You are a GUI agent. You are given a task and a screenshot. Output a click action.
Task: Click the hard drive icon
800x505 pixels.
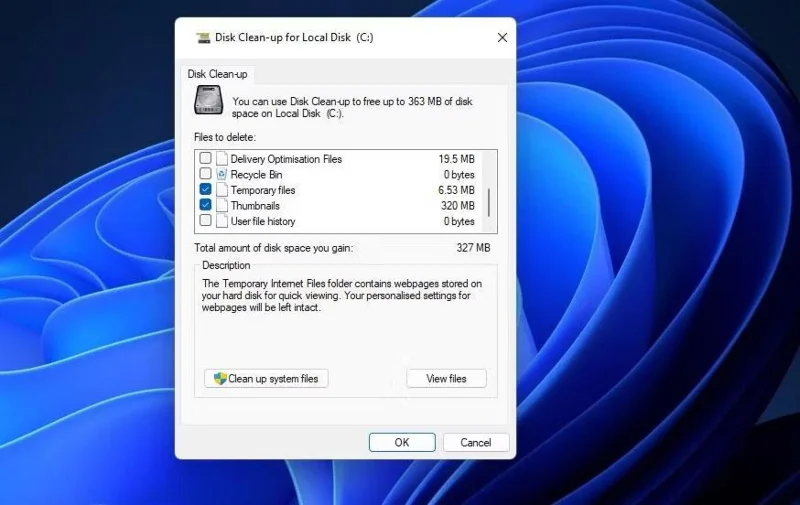pyautogui.click(x=208, y=100)
